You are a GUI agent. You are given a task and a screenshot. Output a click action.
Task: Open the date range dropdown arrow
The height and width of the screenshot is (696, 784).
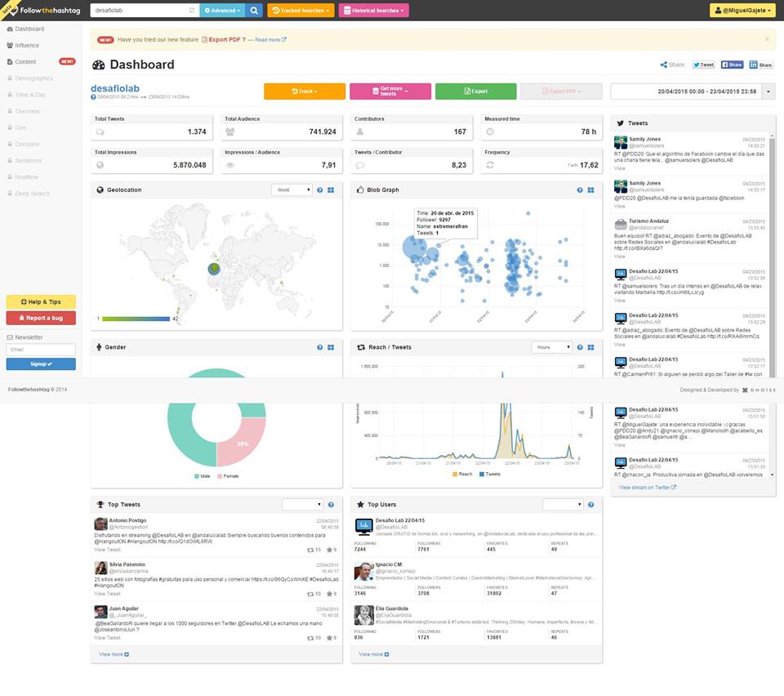click(768, 91)
